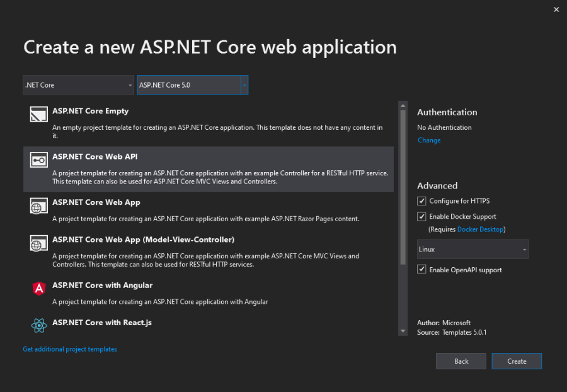Click the template list scroll down arrow
The image size is (567, 392).
click(x=403, y=331)
